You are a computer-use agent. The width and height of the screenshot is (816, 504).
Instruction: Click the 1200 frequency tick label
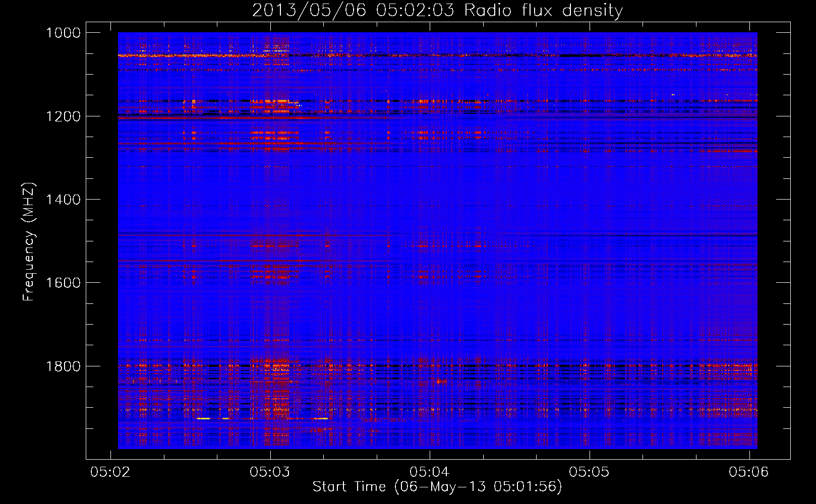tap(64, 116)
